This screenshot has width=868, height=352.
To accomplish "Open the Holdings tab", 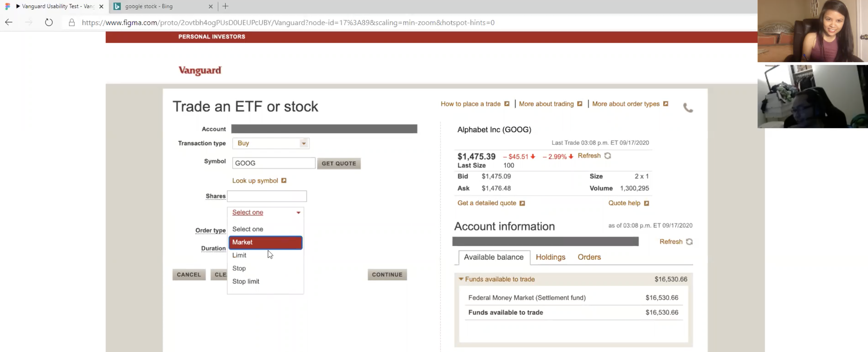I will pyautogui.click(x=550, y=257).
